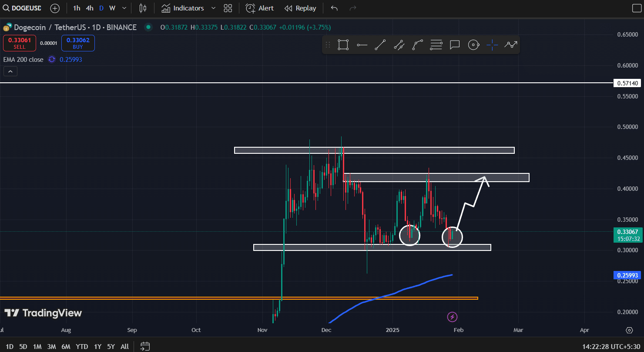This screenshot has height=352, width=644.
Task: Click the 0.57140 horizontal line price label
Action: coord(627,83)
